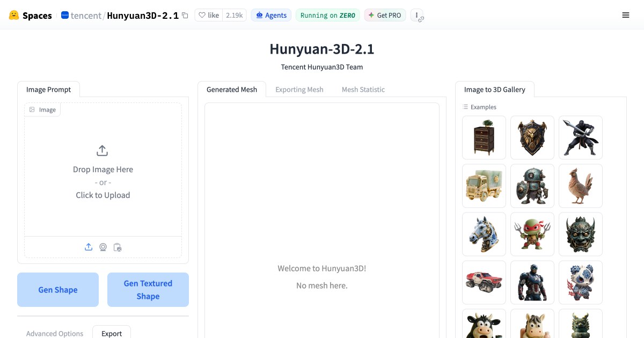The width and height of the screenshot is (644, 338).
Task: Open the 2.19k likes count
Action: 234,15
